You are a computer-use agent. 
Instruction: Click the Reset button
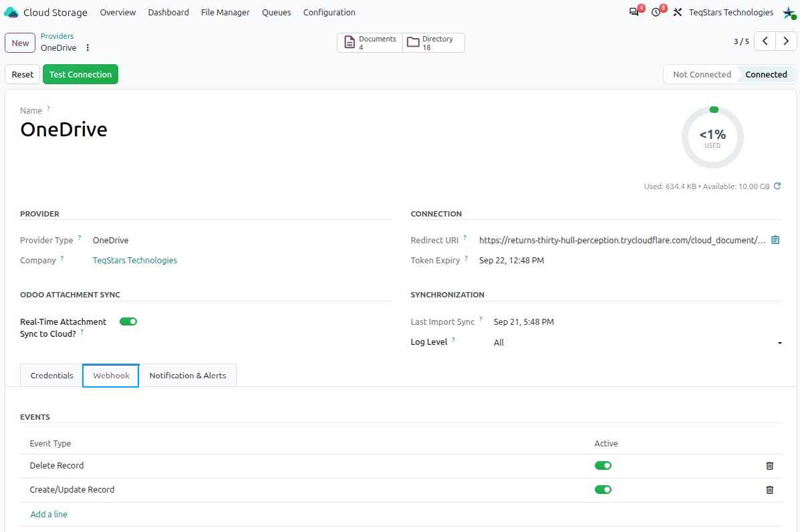coord(23,74)
